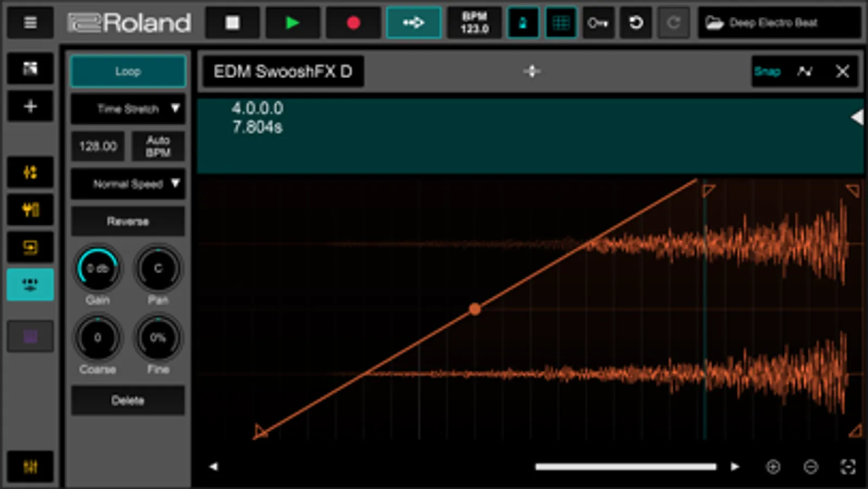Toggle the grid quantize icon
The height and width of the screenshot is (489, 868).
(561, 23)
